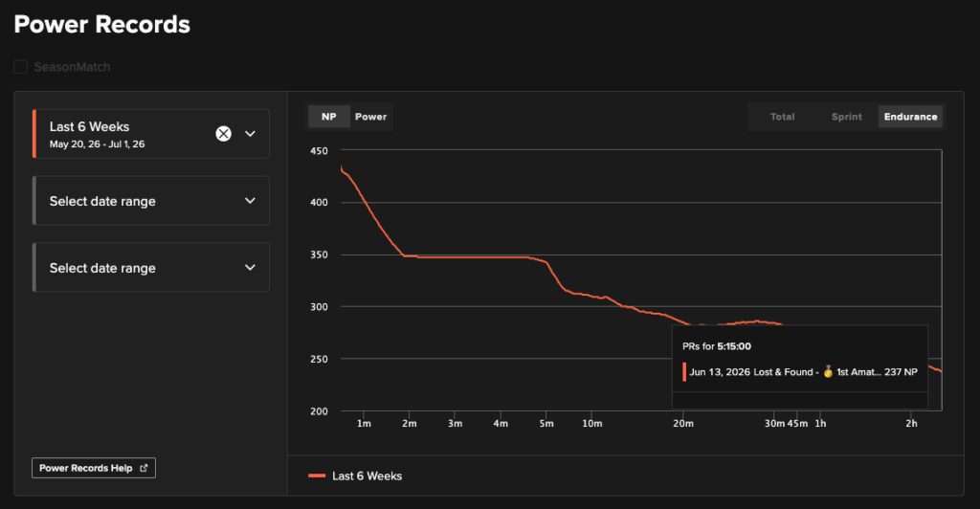Clear the Last 6 Weeks date range

point(223,134)
